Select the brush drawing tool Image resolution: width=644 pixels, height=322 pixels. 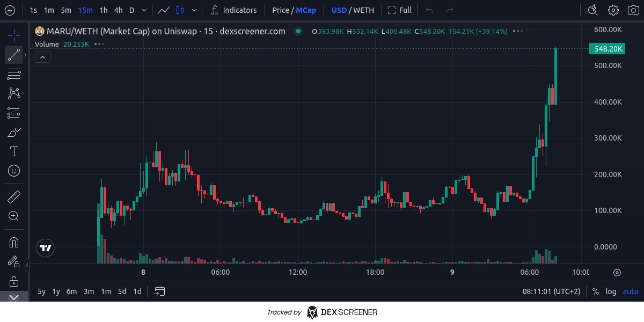point(14,132)
